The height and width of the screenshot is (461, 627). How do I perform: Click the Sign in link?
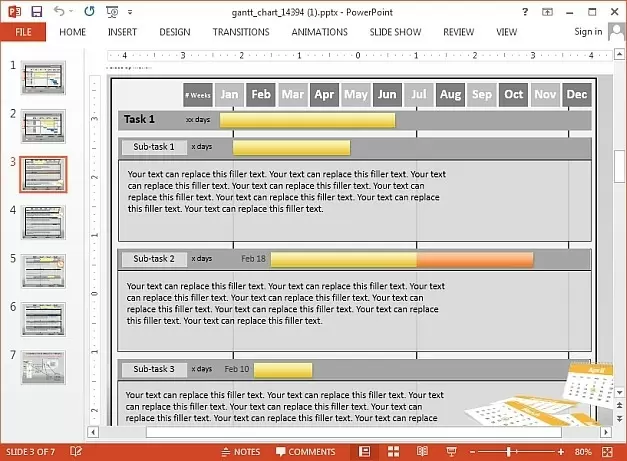click(x=588, y=32)
